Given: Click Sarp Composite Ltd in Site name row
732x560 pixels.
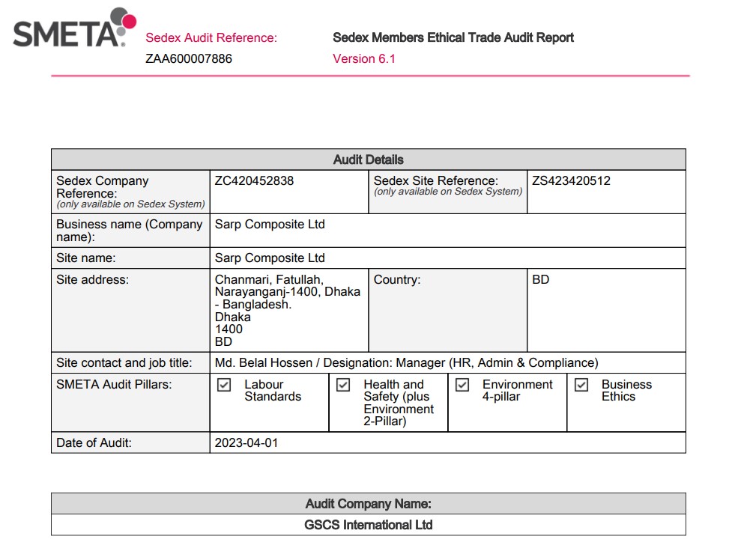Looking at the screenshot, I should (270, 258).
